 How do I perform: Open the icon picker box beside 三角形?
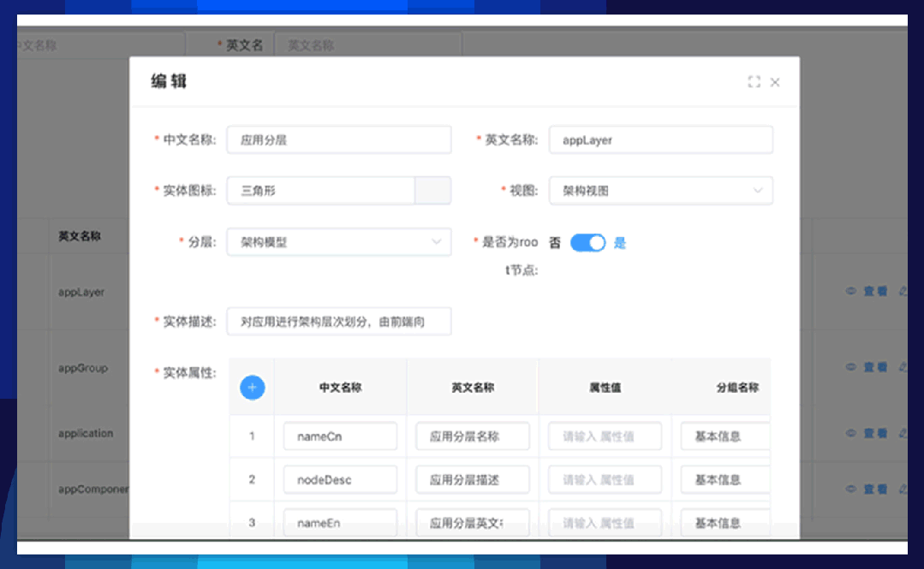(432, 191)
